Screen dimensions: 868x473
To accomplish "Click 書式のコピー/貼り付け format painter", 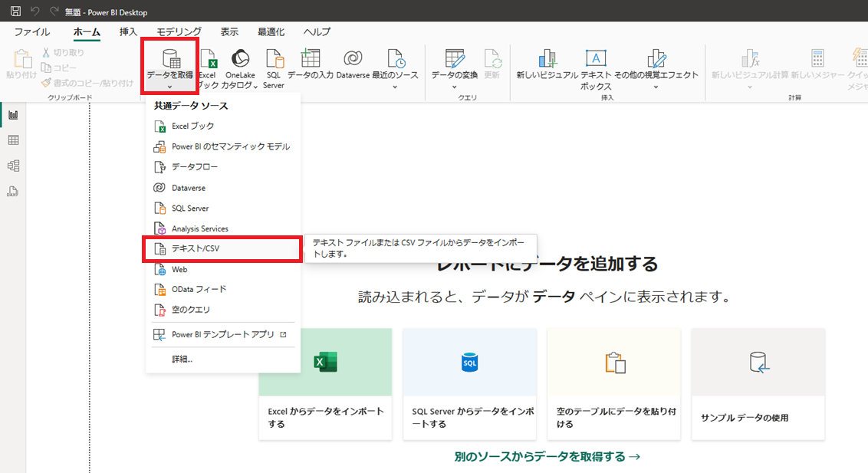I will pos(87,83).
